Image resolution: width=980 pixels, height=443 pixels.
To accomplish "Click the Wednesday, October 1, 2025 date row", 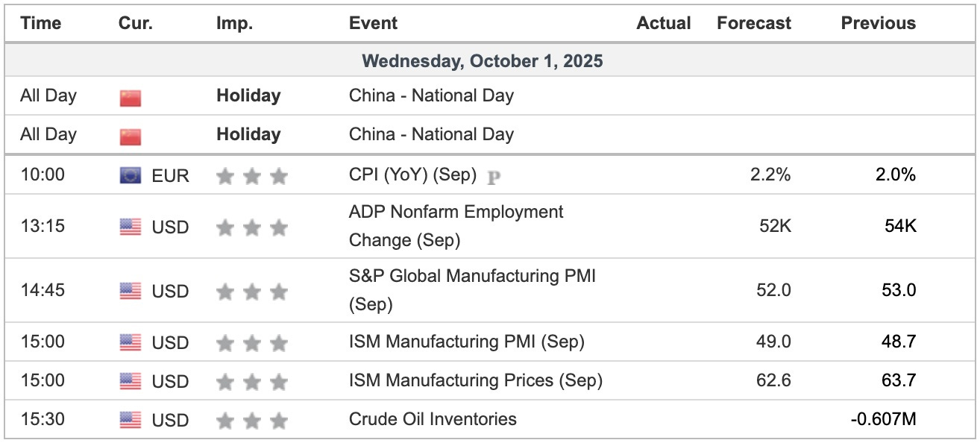I will [x=483, y=61].
